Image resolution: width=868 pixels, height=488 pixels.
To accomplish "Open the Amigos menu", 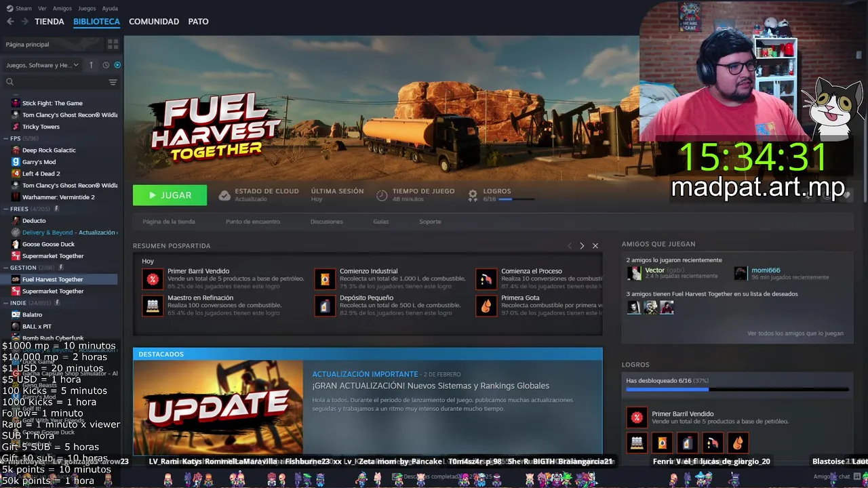I will (62, 8).
